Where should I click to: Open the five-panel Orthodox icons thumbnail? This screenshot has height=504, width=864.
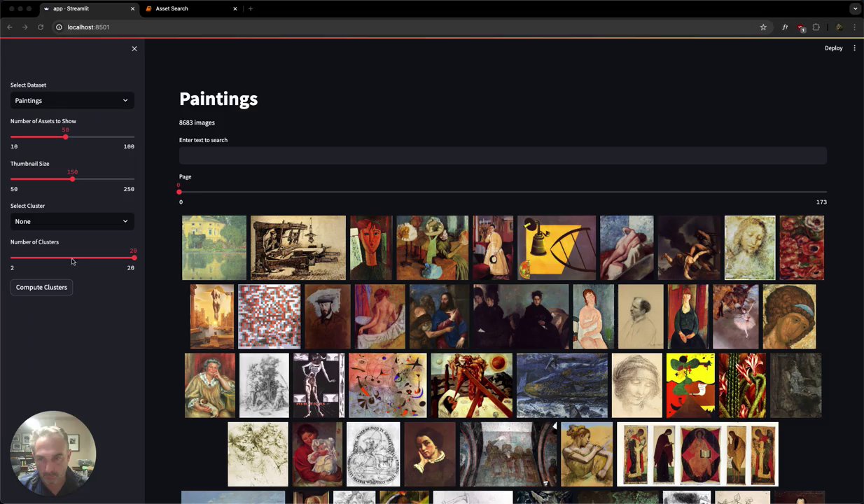(x=697, y=454)
